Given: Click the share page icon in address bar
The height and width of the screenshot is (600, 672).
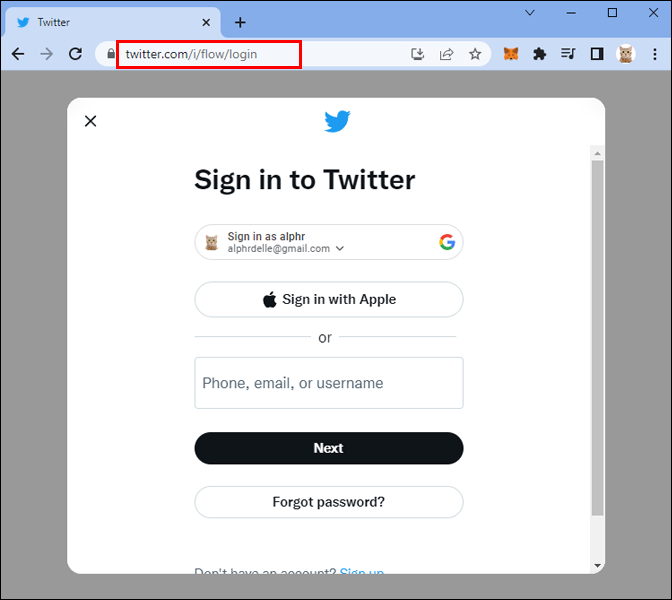Looking at the screenshot, I should pyautogui.click(x=446, y=54).
